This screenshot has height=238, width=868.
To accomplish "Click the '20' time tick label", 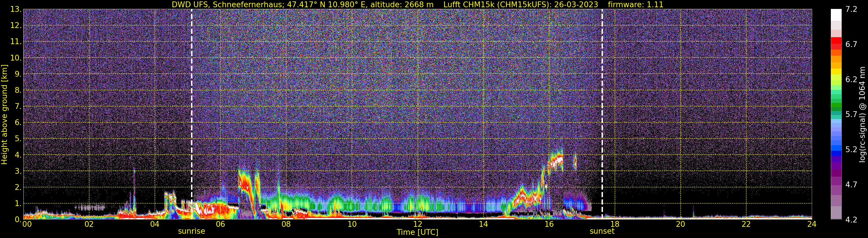I will pyautogui.click(x=680, y=224).
